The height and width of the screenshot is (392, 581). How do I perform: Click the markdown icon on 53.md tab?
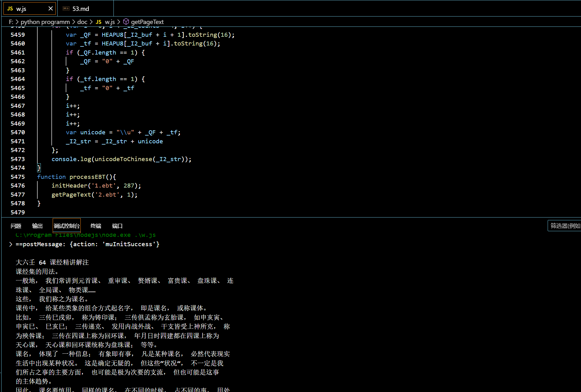pyautogui.click(x=66, y=9)
